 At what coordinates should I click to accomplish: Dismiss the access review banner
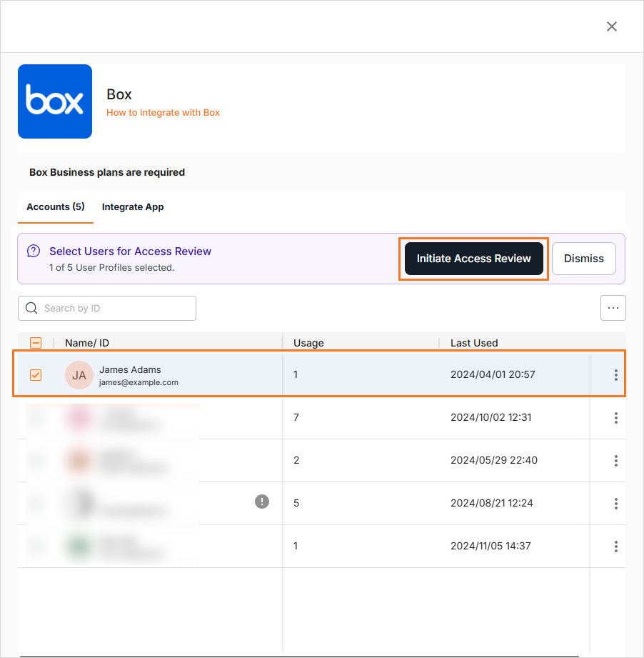(583, 259)
